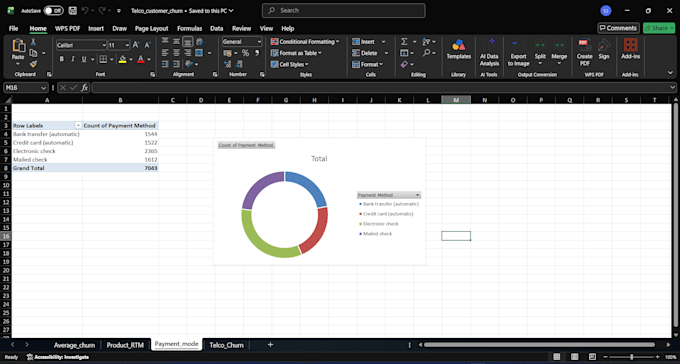Open Add-ins panel
The image size is (680, 364).
[x=630, y=49]
